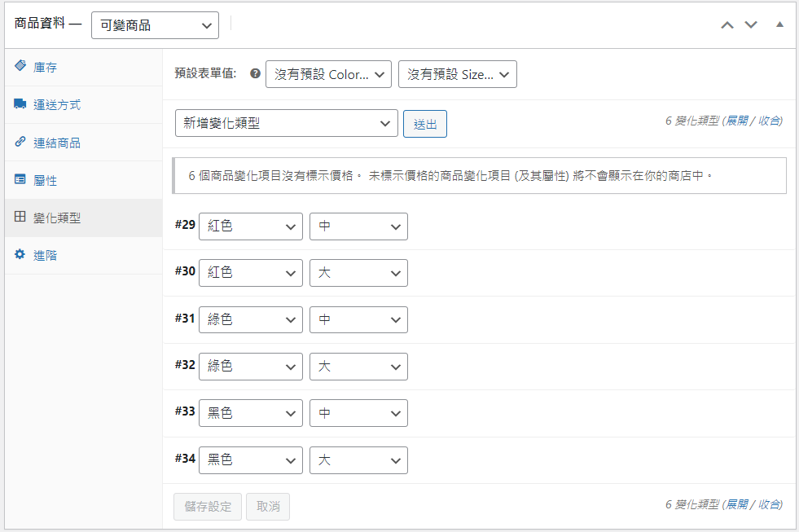Open the 沒有預設 Color default dropdown
The width and height of the screenshot is (799, 532).
[x=328, y=74]
